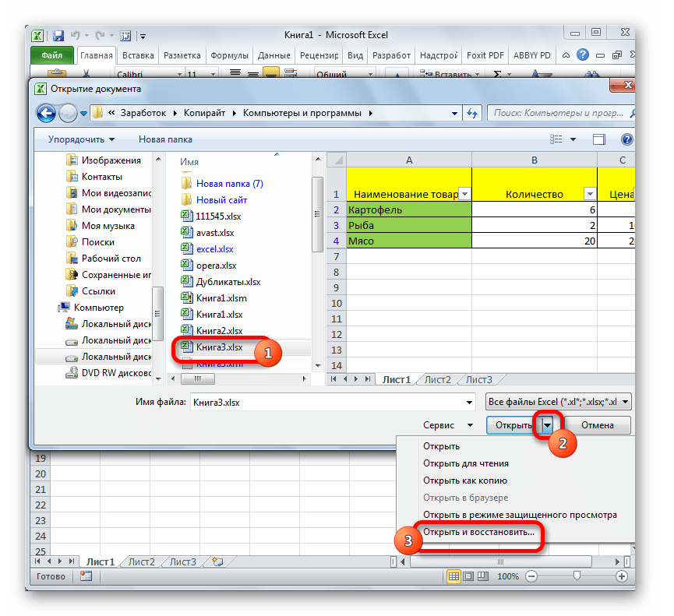Click the Имя файла text field

(327, 403)
